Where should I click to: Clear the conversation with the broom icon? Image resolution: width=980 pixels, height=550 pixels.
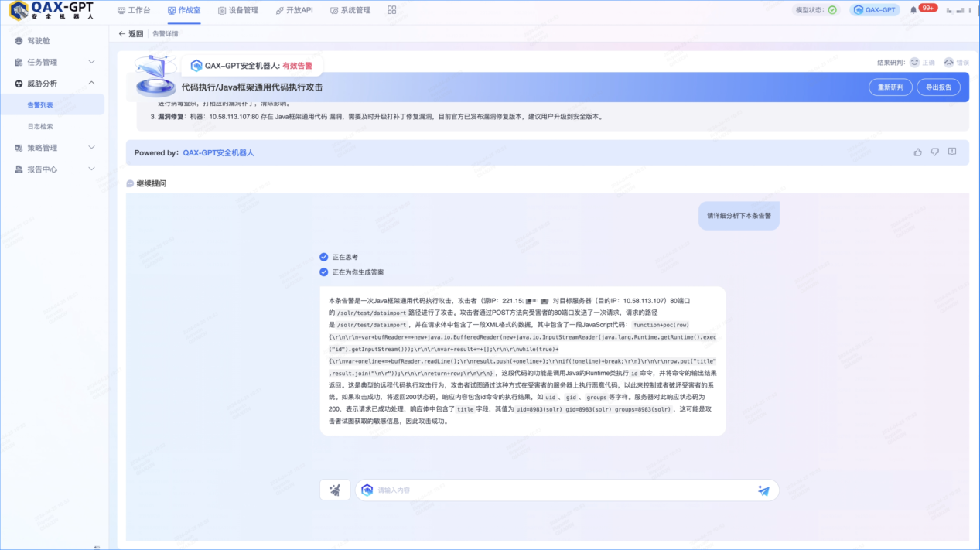coord(335,490)
